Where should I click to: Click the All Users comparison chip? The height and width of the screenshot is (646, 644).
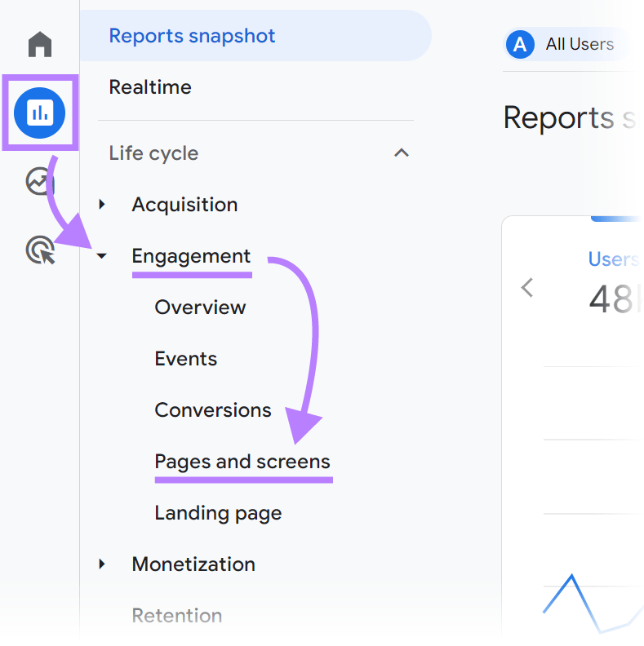pos(567,44)
